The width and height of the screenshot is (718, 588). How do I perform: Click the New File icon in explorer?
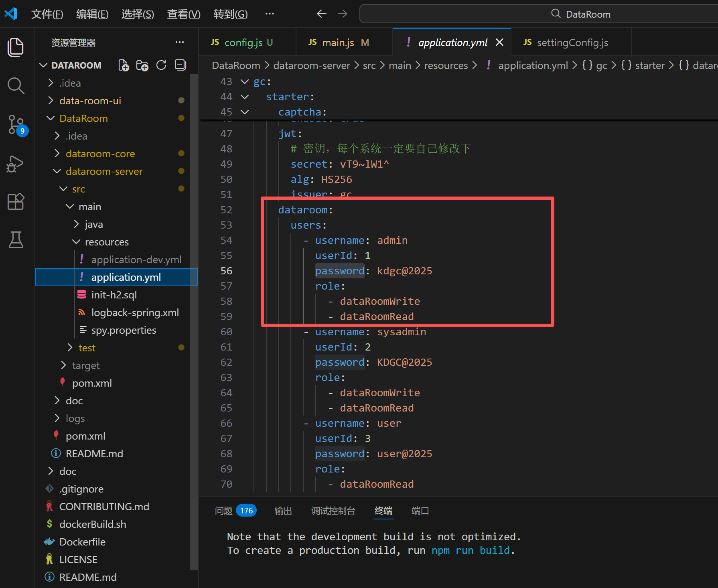[x=124, y=65]
